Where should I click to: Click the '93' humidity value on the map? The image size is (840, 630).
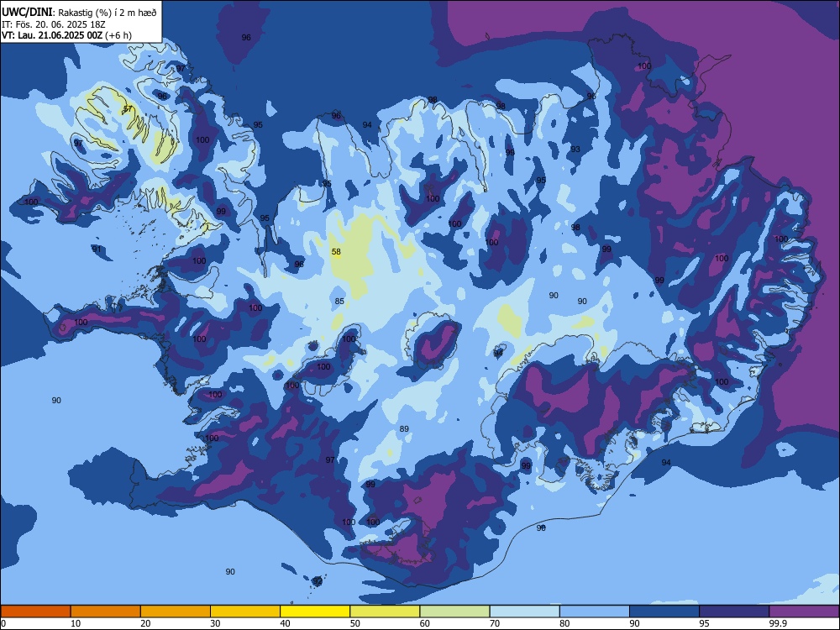(x=575, y=150)
